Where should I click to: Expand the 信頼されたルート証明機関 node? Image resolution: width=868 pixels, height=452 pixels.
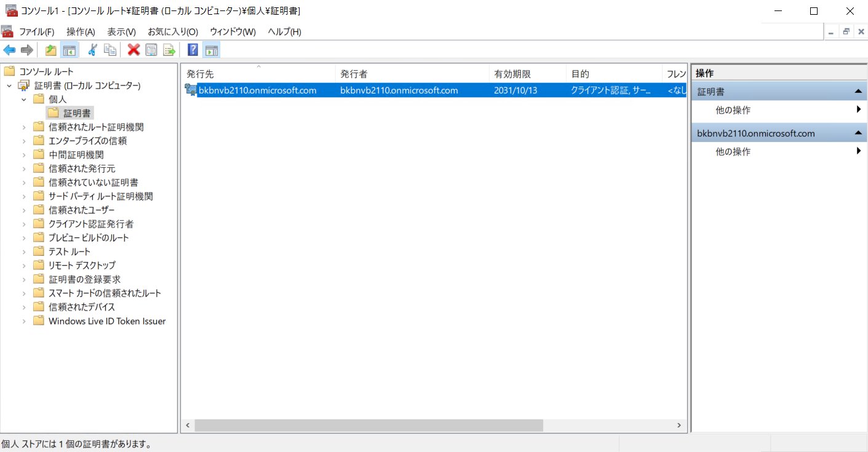[24, 127]
